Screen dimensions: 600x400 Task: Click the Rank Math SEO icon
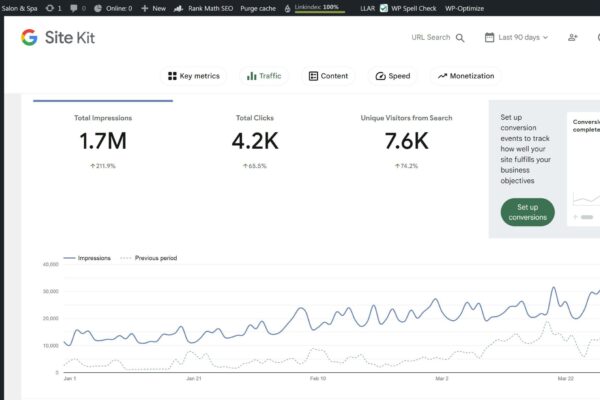pos(178,7)
